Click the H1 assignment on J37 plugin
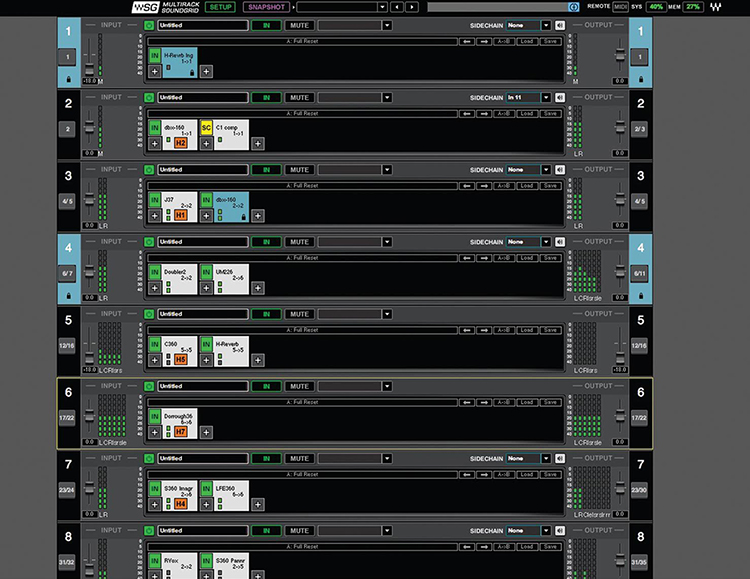 (180, 215)
